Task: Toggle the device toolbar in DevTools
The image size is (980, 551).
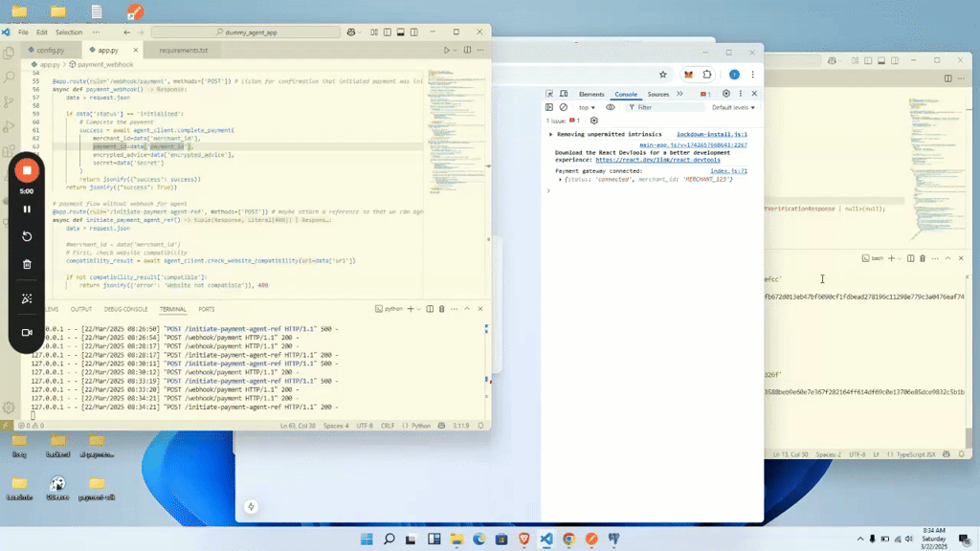Action: 564,94
